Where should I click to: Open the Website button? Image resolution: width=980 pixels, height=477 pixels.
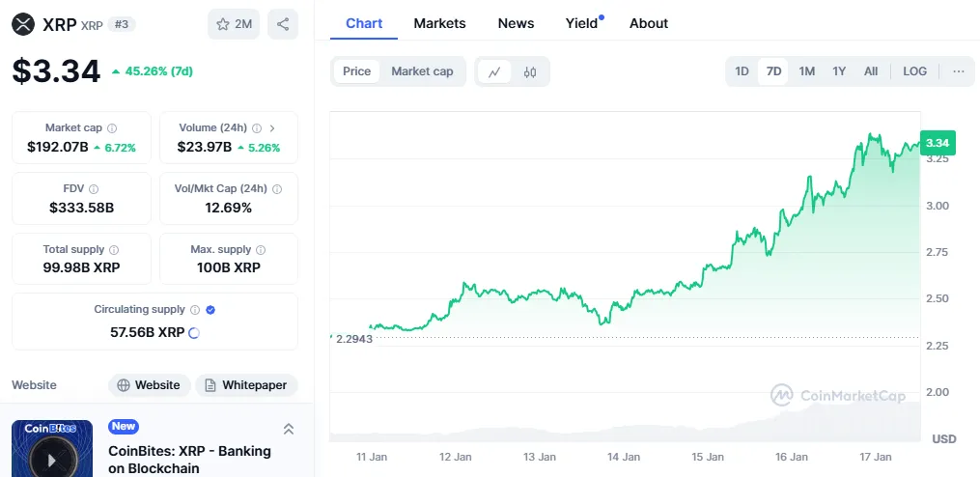point(148,385)
